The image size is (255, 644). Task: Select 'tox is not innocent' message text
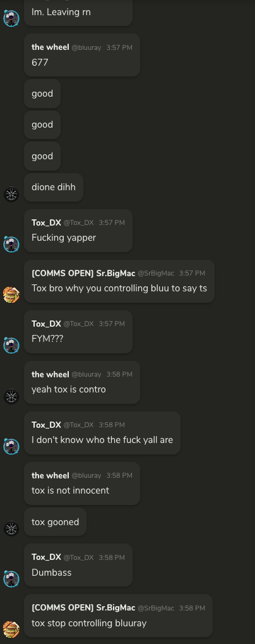[71, 490]
